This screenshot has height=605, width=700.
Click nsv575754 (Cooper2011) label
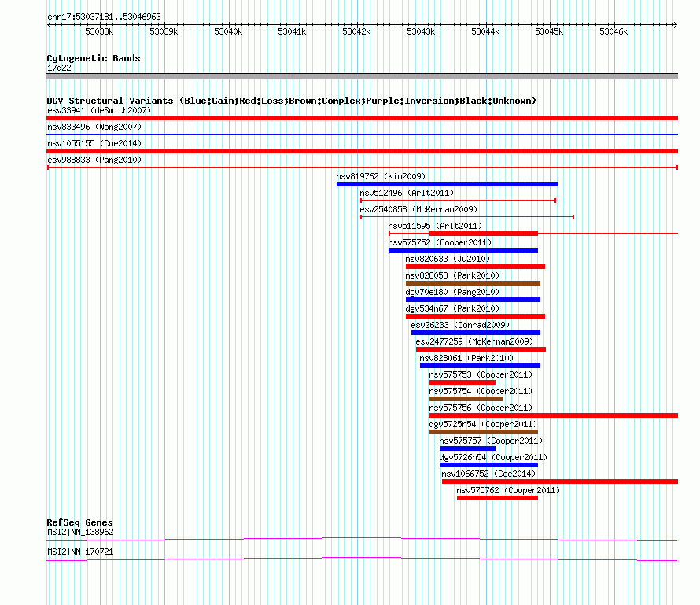tap(481, 391)
